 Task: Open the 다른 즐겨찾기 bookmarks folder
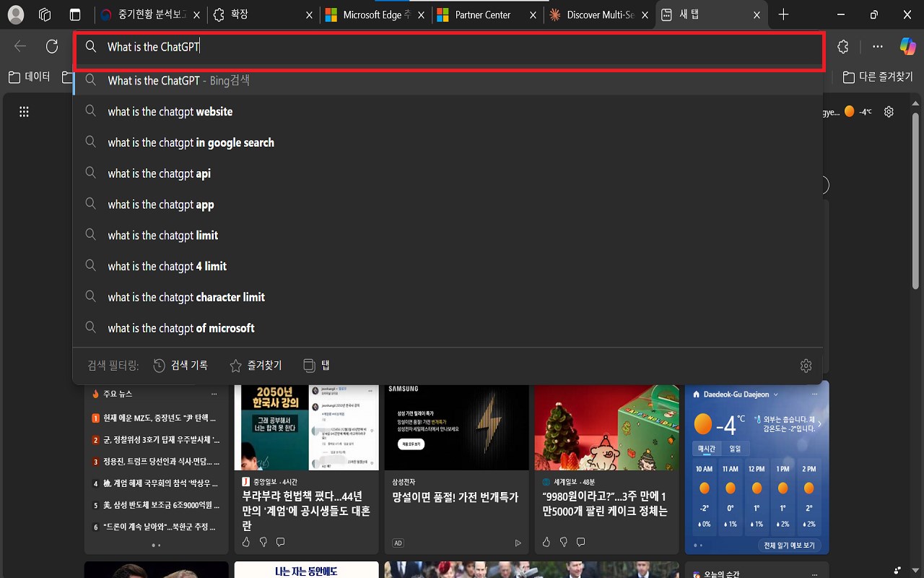[878, 77]
